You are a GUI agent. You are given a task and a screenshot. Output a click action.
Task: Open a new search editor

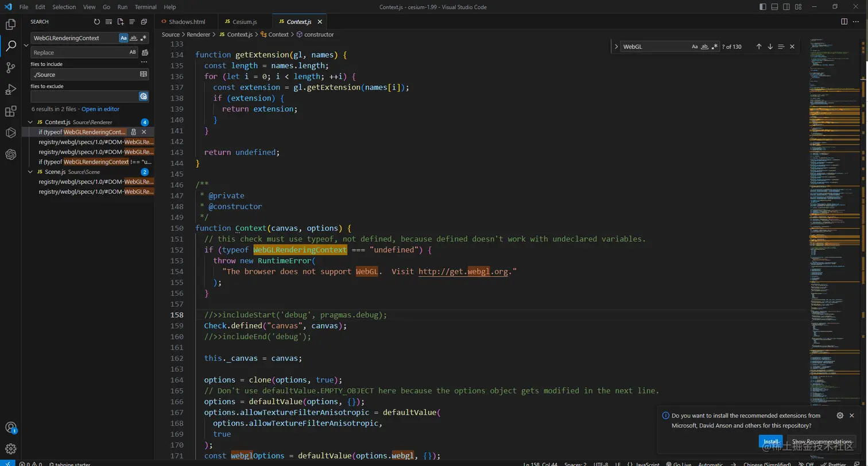tap(121, 22)
